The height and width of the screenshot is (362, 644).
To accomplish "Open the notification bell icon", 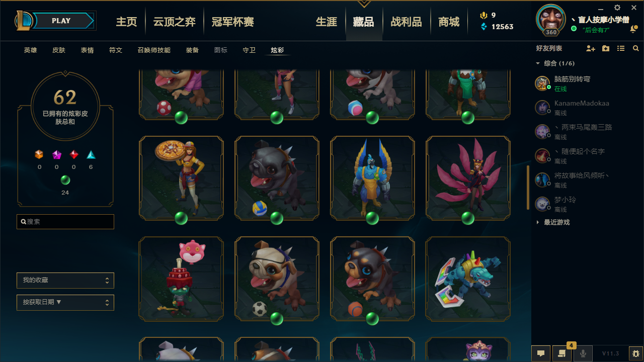I will pyautogui.click(x=633, y=30).
